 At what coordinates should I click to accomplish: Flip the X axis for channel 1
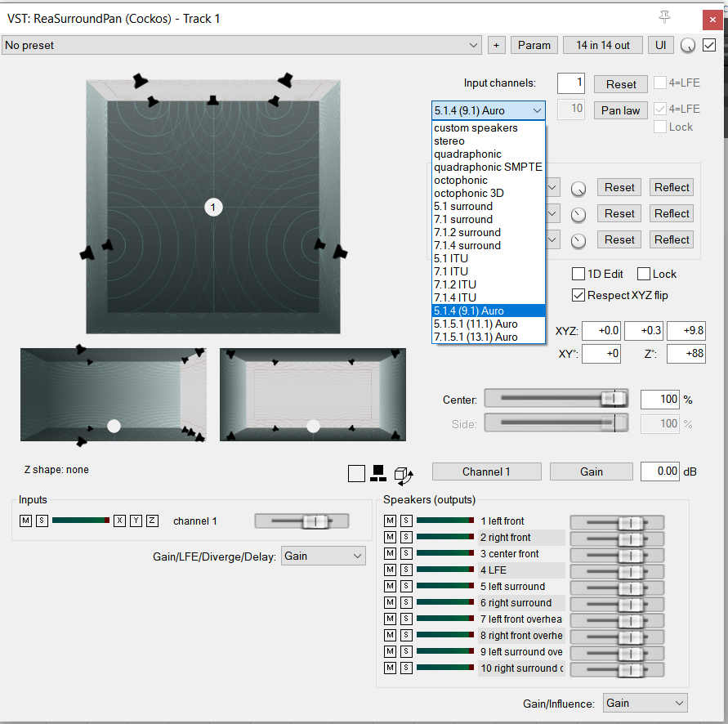tap(120, 521)
